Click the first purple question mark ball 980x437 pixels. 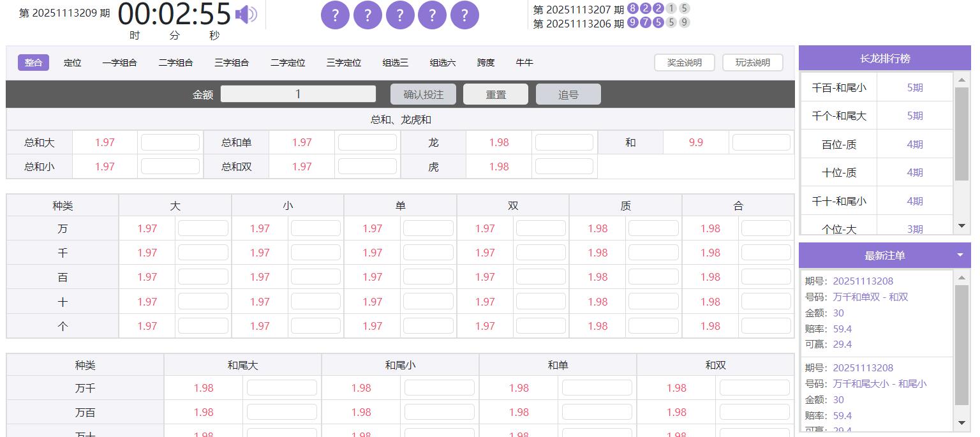pyautogui.click(x=335, y=15)
